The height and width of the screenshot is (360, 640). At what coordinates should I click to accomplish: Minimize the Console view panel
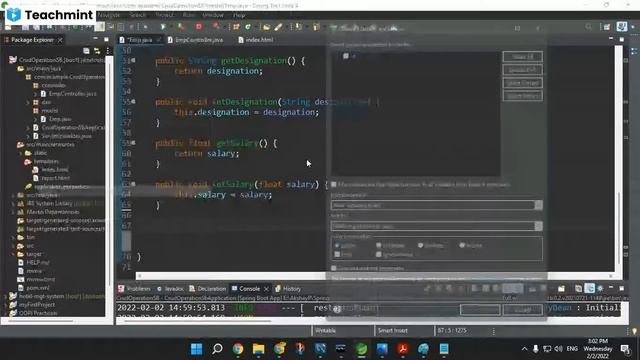(x=611, y=288)
